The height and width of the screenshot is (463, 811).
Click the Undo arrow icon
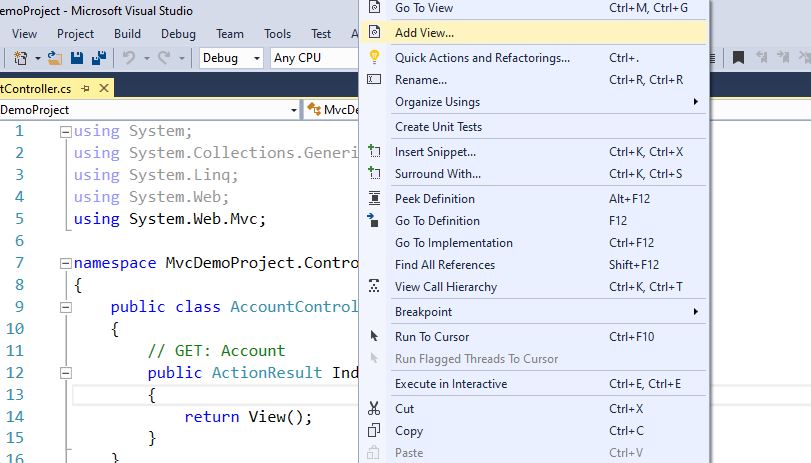click(x=129, y=58)
